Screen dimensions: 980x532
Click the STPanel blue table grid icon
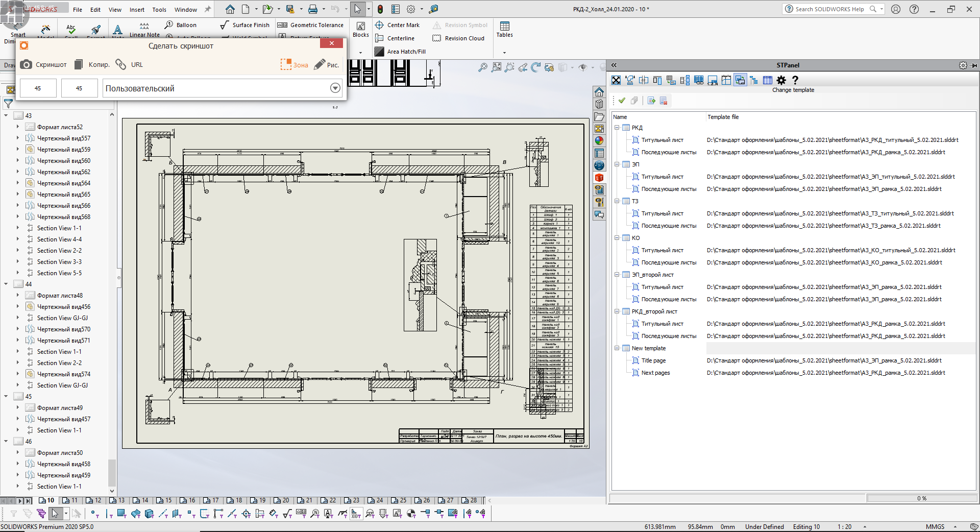pos(768,80)
